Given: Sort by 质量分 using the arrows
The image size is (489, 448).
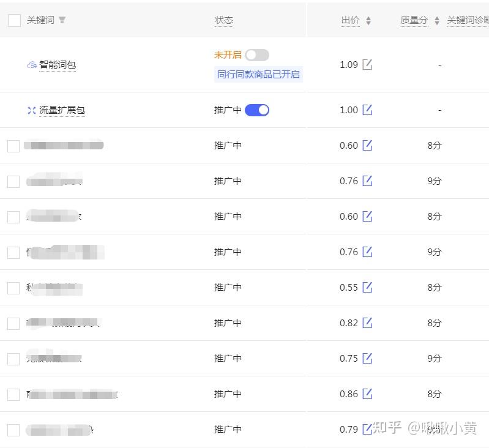Looking at the screenshot, I should (x=436, y=21).
